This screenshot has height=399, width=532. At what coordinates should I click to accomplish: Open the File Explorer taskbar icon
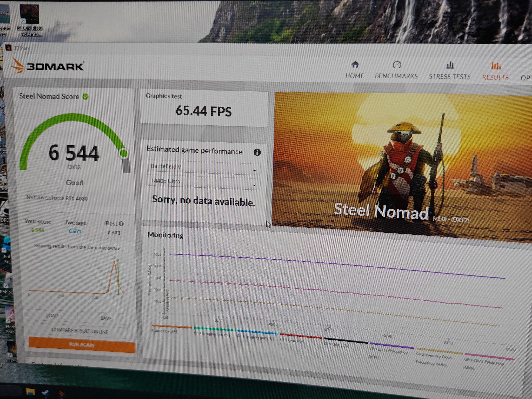click(x=31, y=392)
